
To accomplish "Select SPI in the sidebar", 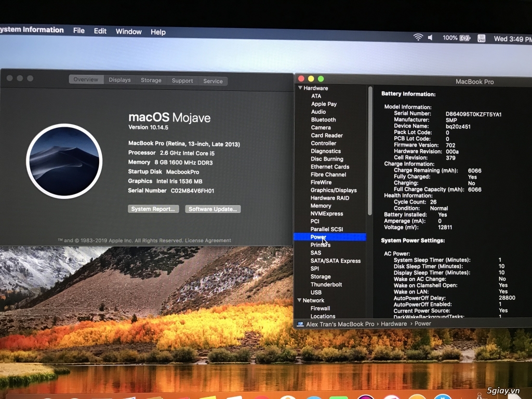I will [314, 269].
